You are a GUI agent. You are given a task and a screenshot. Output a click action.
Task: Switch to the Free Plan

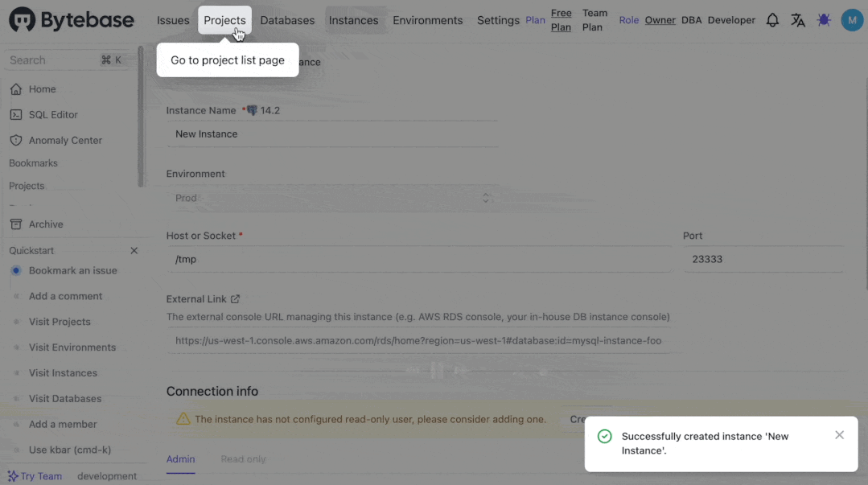pyautogui.click(x=561, y=20)
